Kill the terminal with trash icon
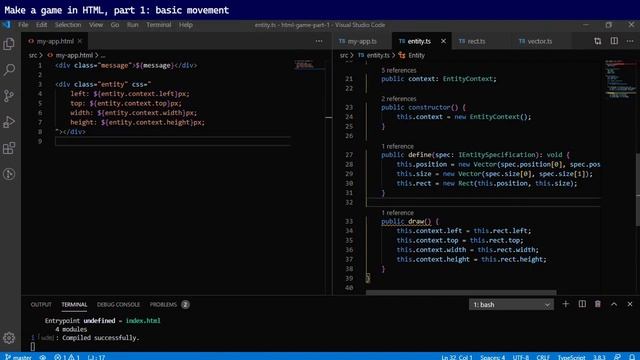Viewport: 640px width, 360px height. pyautogui.click(x=598, y=304)
